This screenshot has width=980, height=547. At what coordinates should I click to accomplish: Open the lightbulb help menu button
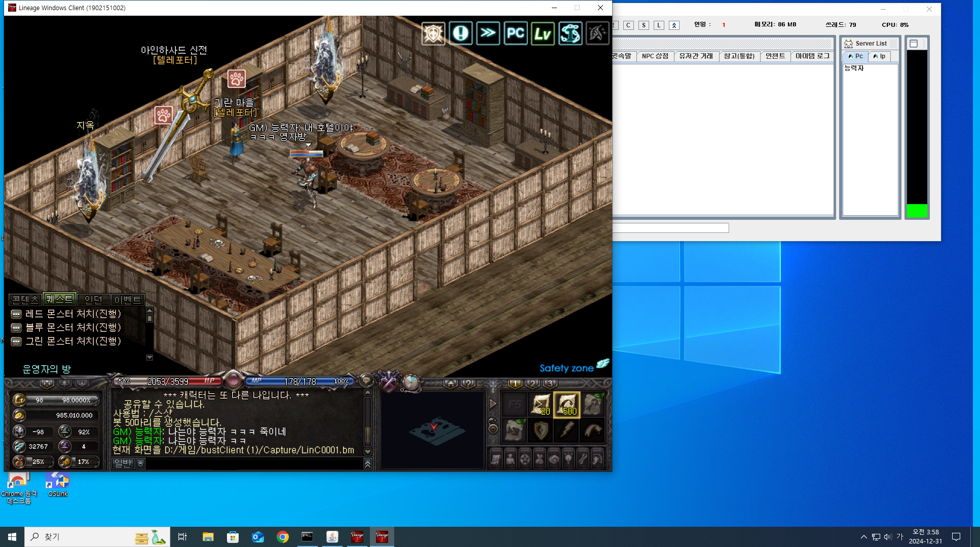[x=569, y=459]
